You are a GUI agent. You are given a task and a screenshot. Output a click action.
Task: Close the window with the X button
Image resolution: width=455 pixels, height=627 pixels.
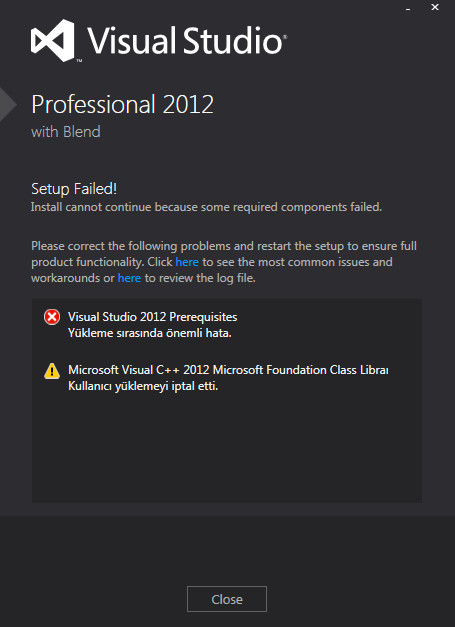435,7
